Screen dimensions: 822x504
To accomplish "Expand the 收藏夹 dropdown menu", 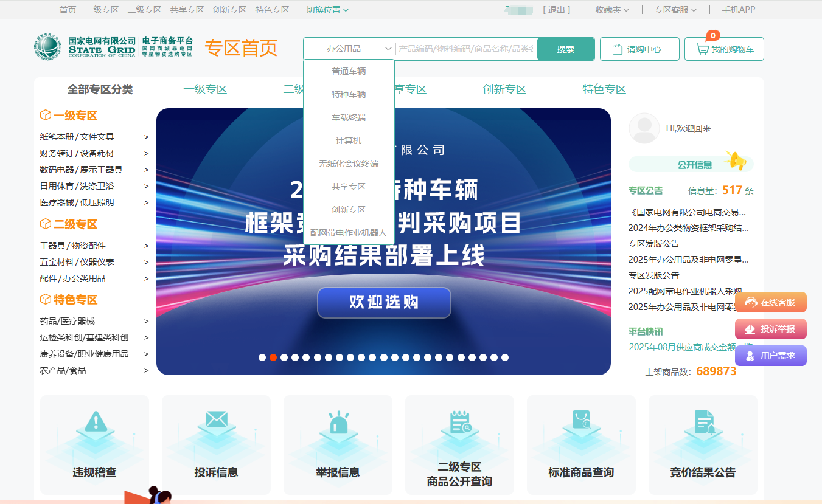I will [x=611, y=10].
